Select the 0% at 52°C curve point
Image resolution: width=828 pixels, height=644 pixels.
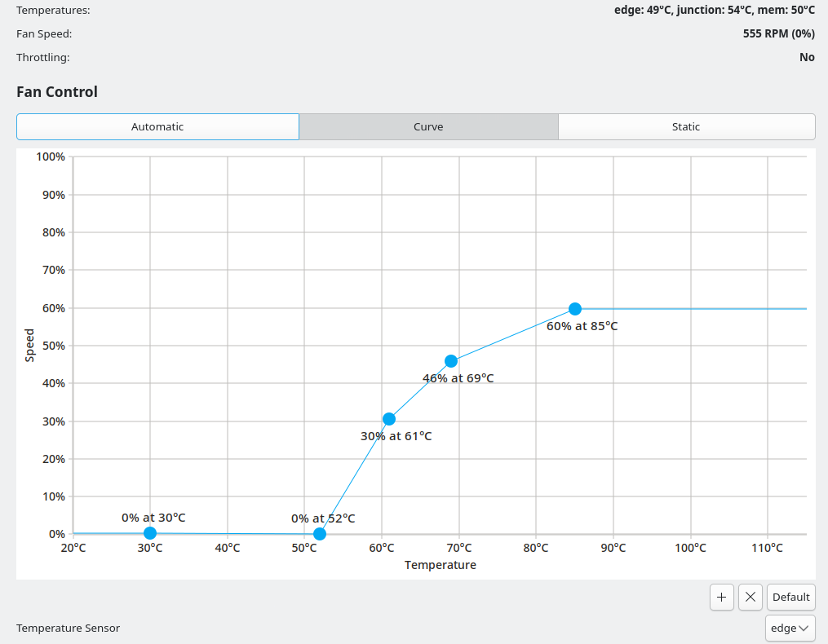click(x=320, y=534)
